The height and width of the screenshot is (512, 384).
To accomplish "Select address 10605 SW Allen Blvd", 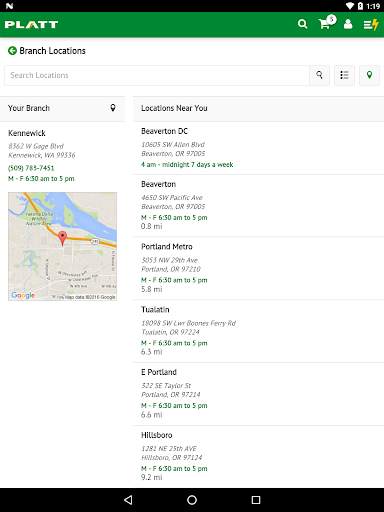I will pos(173,145).
